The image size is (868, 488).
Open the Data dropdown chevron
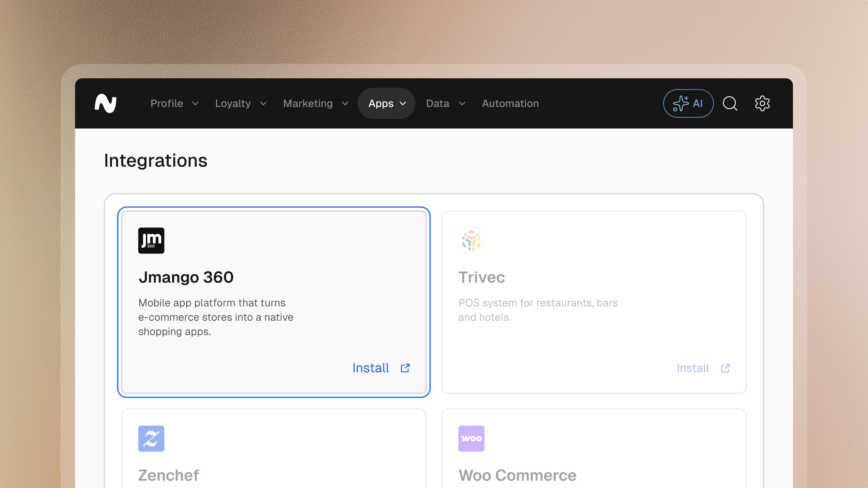[x=462, y=103]
